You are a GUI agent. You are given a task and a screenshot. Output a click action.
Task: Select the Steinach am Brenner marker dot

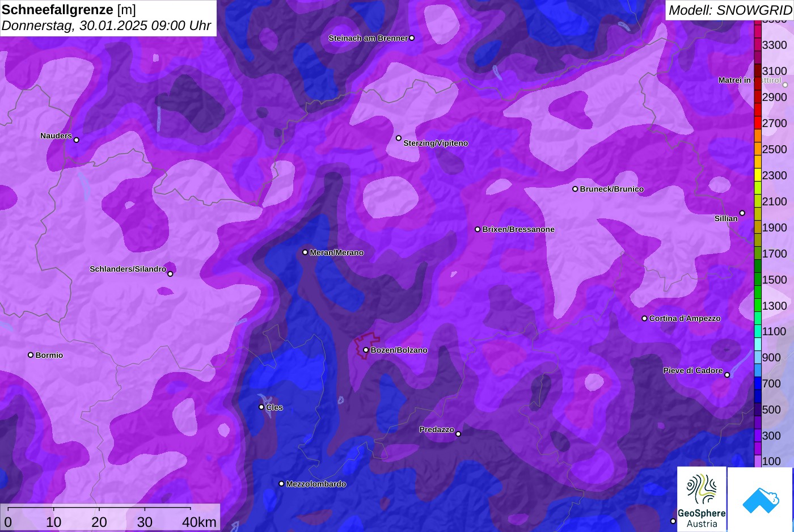point(412,38)
